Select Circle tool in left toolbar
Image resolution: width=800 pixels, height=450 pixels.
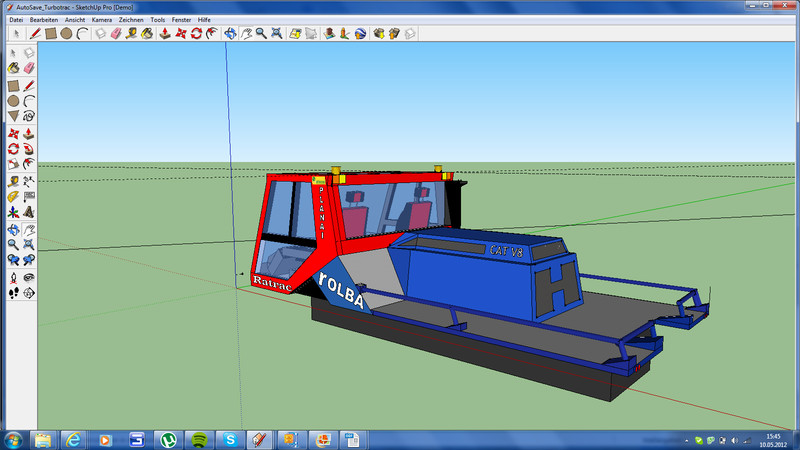(13, 101)
